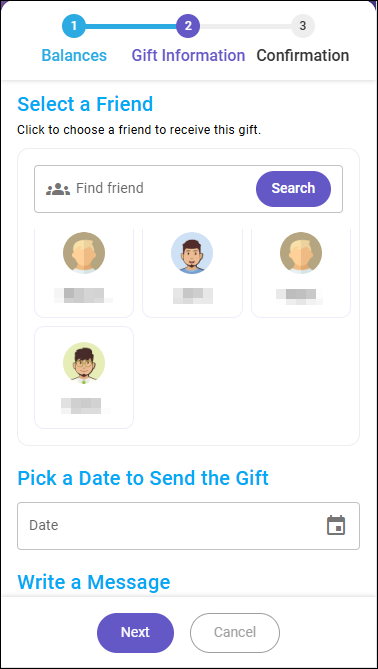
Task: Choose the first blonde avatar friend
Action: click(x=84, y=253)
